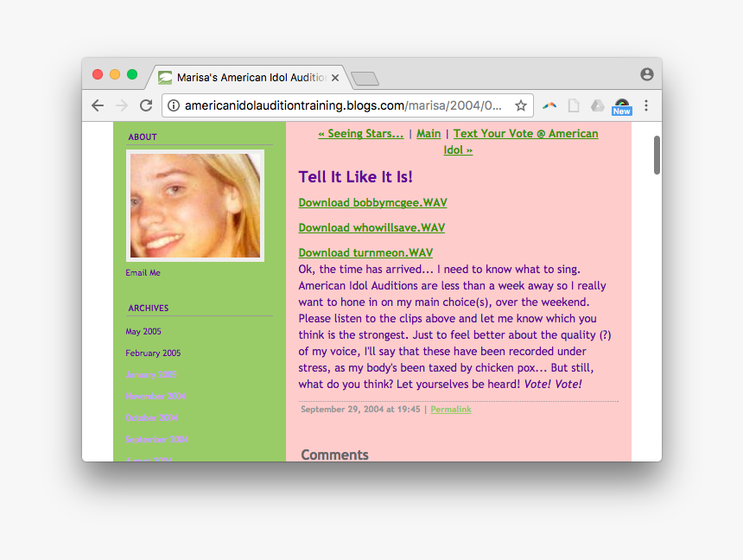Click the ABOUT sidebar heading
The image size is (743, 560).
[x=143, y=137]
